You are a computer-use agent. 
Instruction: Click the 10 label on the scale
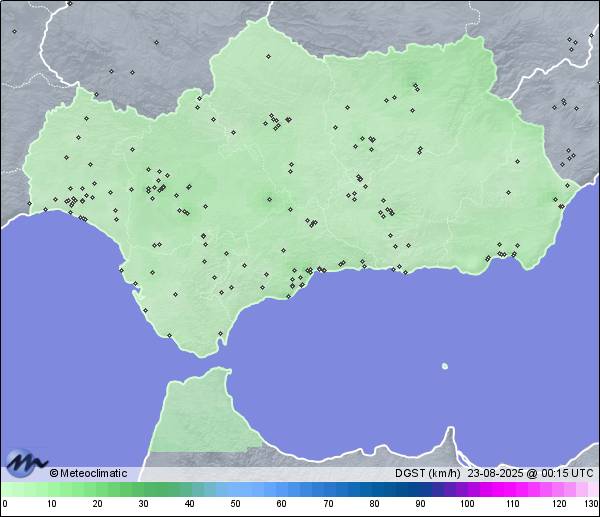(52, 503)
